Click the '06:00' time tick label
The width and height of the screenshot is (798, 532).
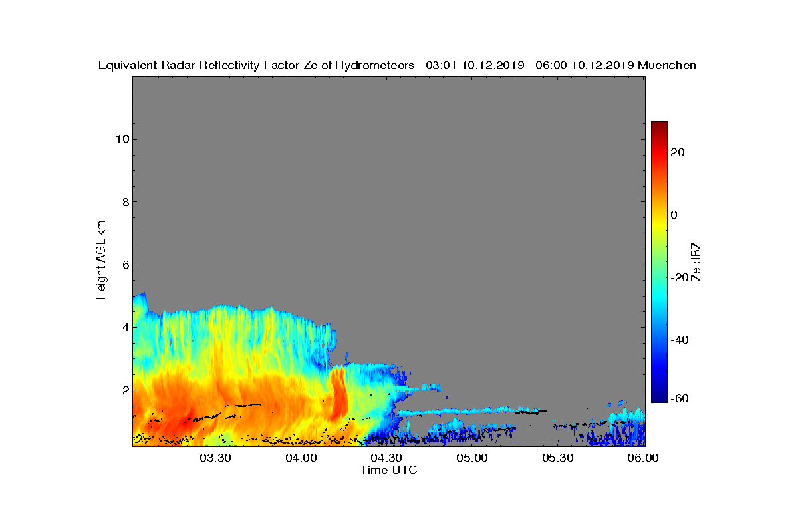click(x=644, y=458)
